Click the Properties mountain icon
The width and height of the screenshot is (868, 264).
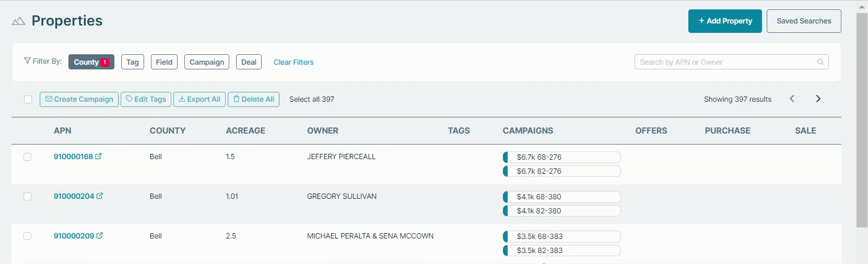[18, 21]
